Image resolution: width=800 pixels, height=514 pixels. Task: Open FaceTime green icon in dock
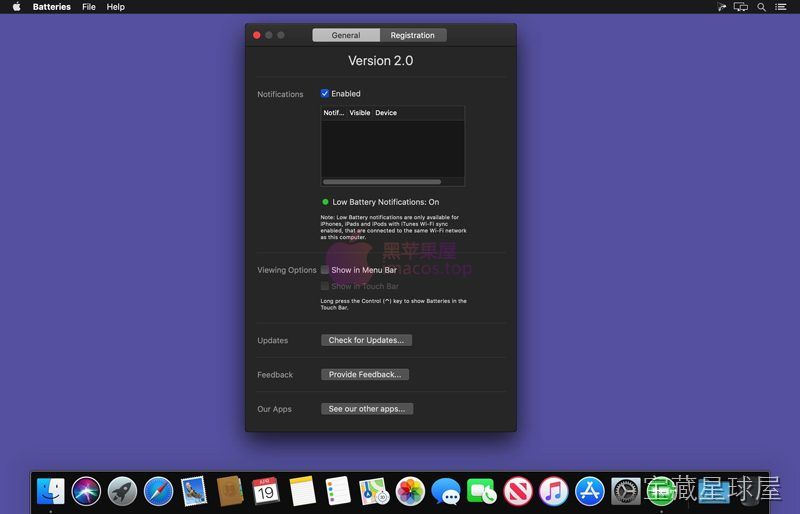[481, 491]
